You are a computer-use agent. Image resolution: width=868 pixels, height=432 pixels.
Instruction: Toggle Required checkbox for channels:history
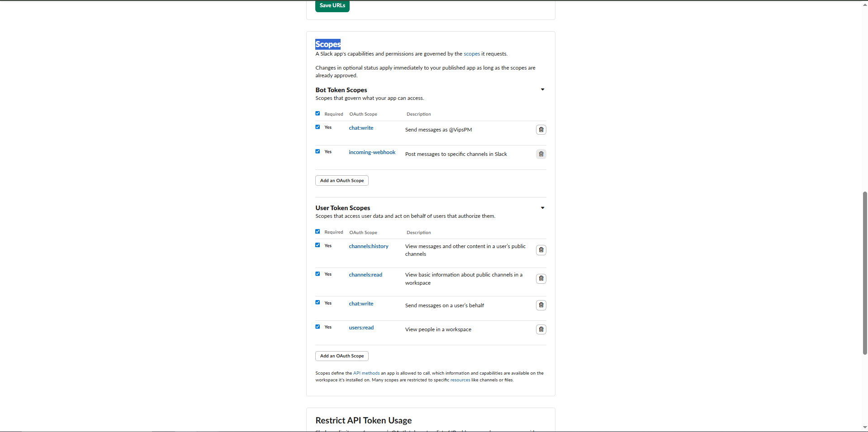point(318,245)
